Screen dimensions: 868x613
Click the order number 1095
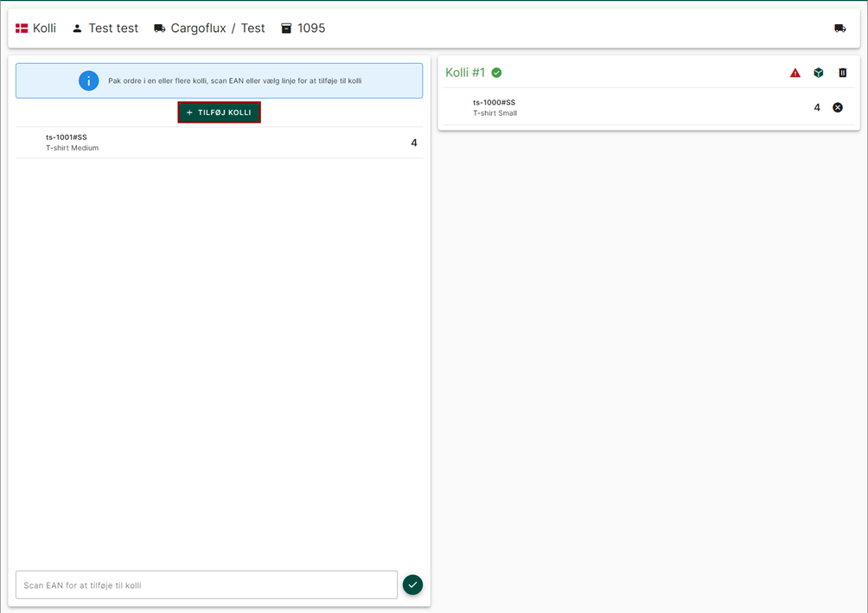(311, 29)
